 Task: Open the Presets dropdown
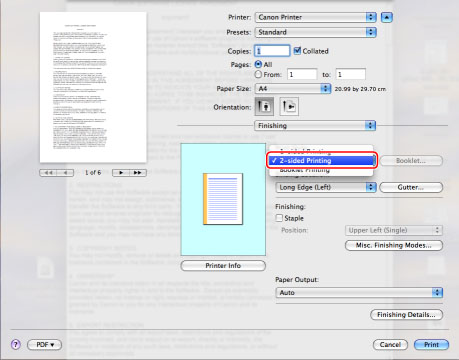[316, 32]
